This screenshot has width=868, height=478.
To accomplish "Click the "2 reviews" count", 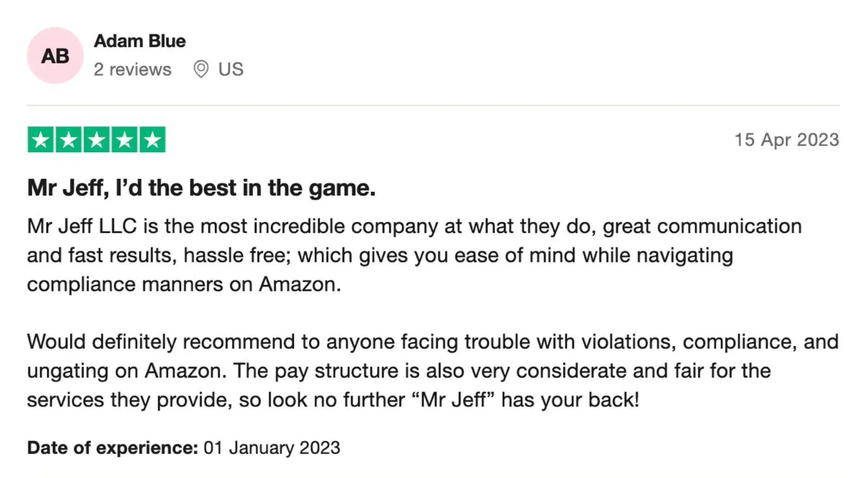I will (132, 69).
